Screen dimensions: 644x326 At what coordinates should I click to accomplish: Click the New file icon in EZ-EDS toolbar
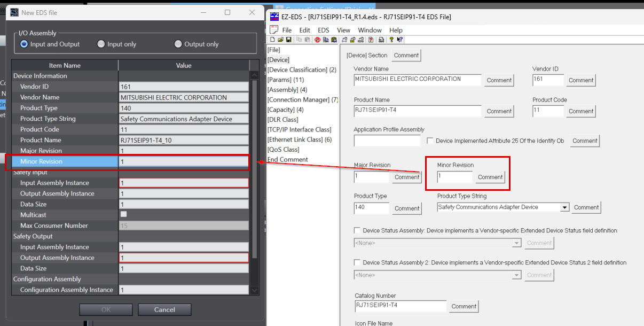tap(272, 40)
